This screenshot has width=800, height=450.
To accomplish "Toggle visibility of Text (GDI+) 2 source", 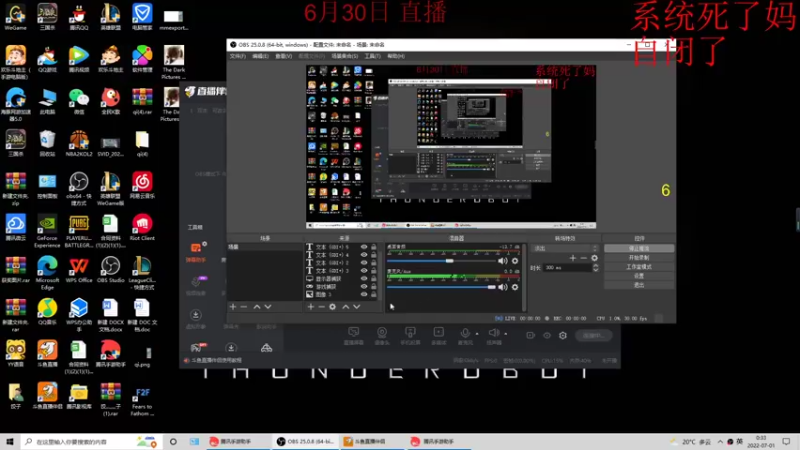I will tap(364, 263).
